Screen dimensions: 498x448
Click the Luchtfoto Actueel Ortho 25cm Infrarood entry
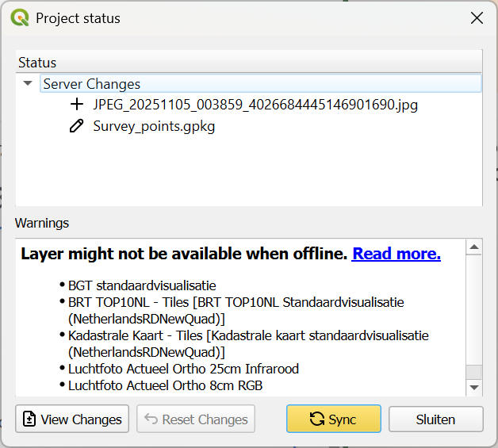(183, 369)
